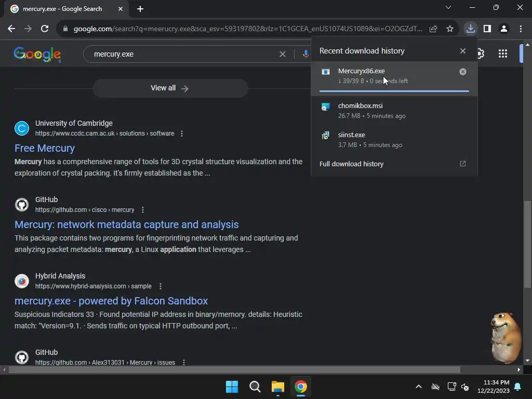Viewport: 532px width, 399px height.
Task: Click the University of Cambridge site icon
Action: pyautogui.click(x=22, y=128)
